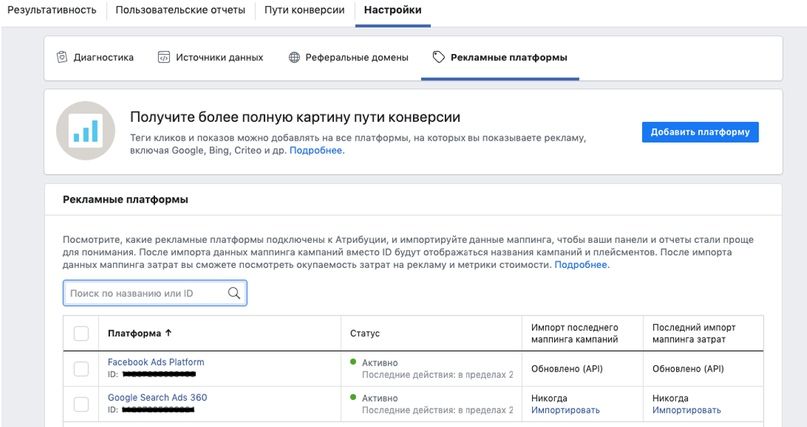Click Импорт последнего маппинга кампаний header

(574, 333)
